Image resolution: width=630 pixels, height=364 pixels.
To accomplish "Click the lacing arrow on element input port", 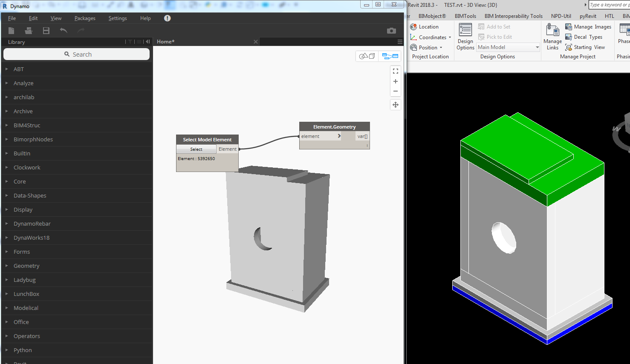I will tap(339, 136).
